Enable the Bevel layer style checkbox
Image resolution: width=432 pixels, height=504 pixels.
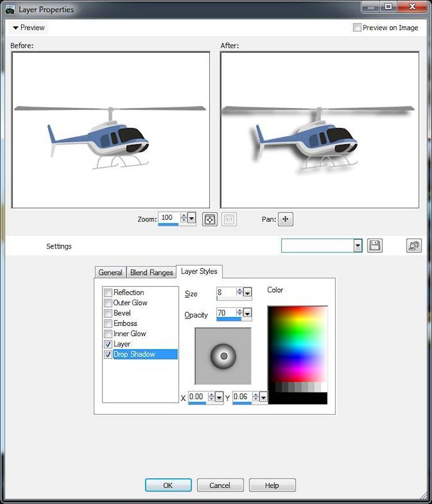108,314
